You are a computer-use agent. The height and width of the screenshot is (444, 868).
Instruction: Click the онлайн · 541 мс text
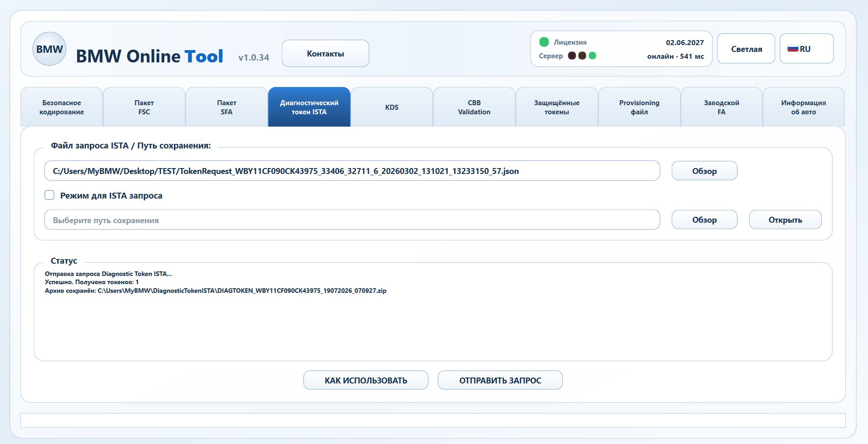pyautogui.click(x=675, y=56)
